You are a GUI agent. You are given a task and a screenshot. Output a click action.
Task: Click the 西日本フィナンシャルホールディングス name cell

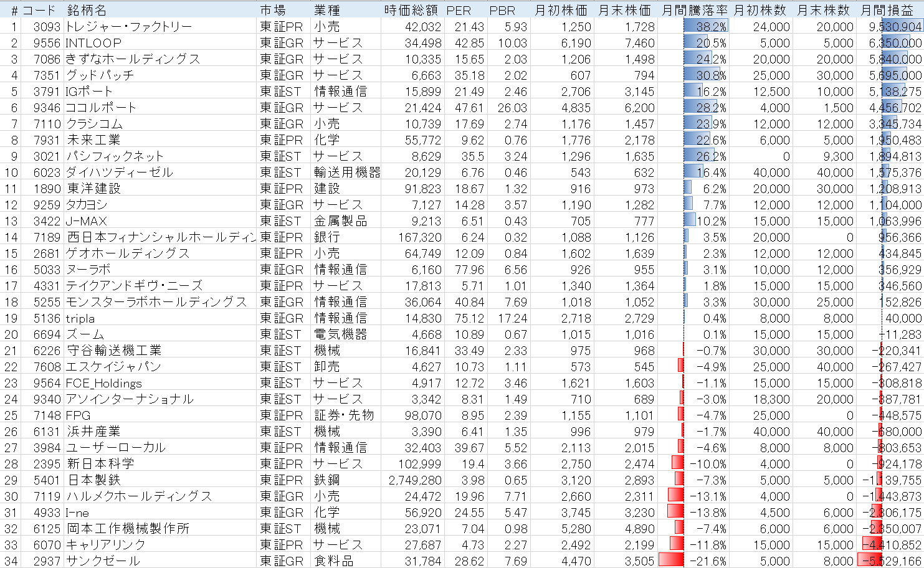[x=160, y=237]
